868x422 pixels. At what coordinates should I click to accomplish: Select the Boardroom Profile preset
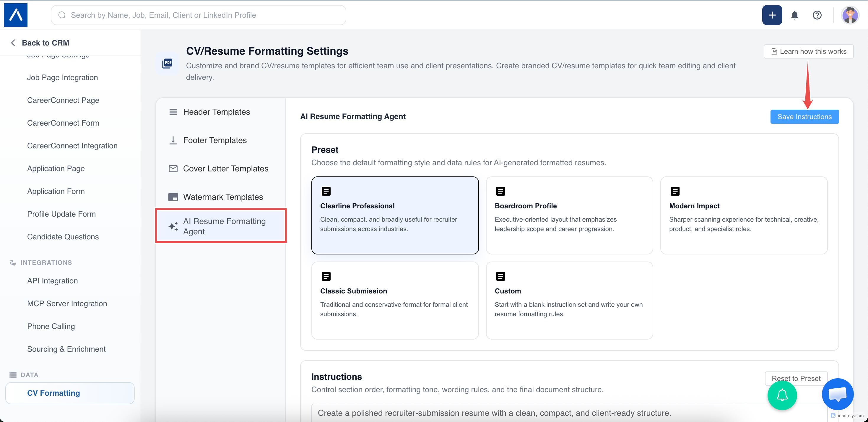pyautogui.click(x=569, y=215)
